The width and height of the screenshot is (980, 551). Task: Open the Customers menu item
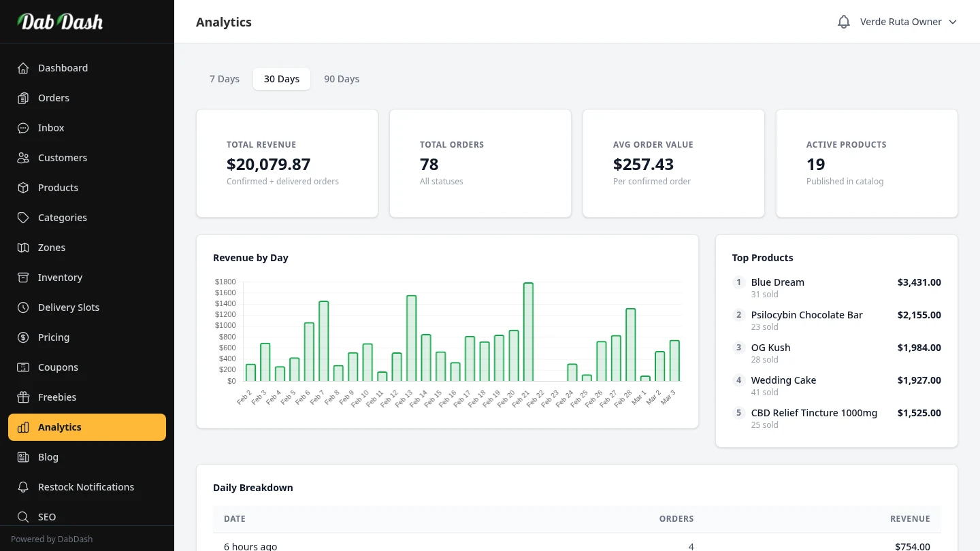click(63, 158)
